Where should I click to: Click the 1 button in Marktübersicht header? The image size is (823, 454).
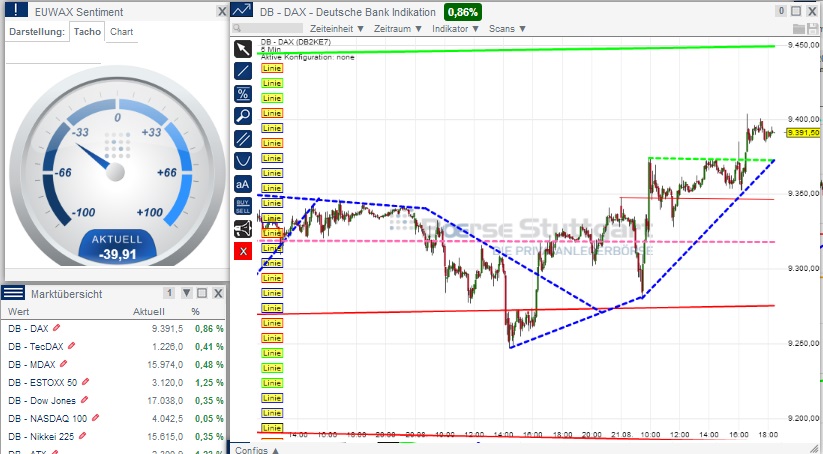[170, 293]
